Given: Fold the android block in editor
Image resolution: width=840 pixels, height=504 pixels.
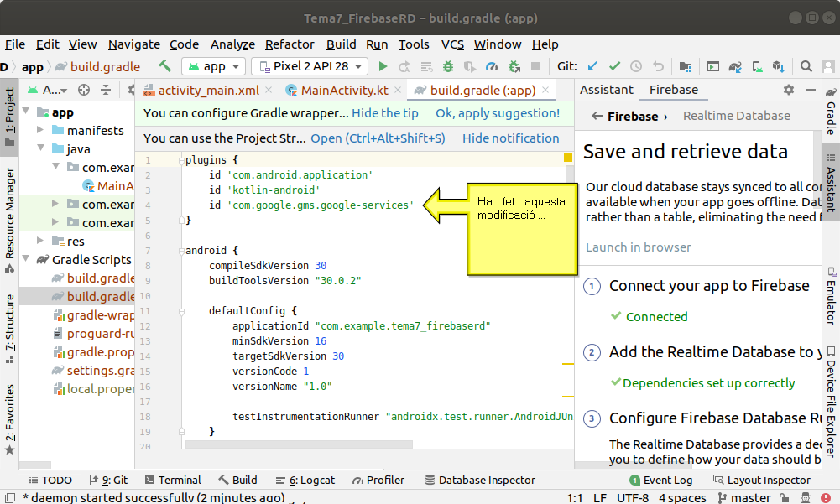Looking at the screenshot, I should (181, 251).
